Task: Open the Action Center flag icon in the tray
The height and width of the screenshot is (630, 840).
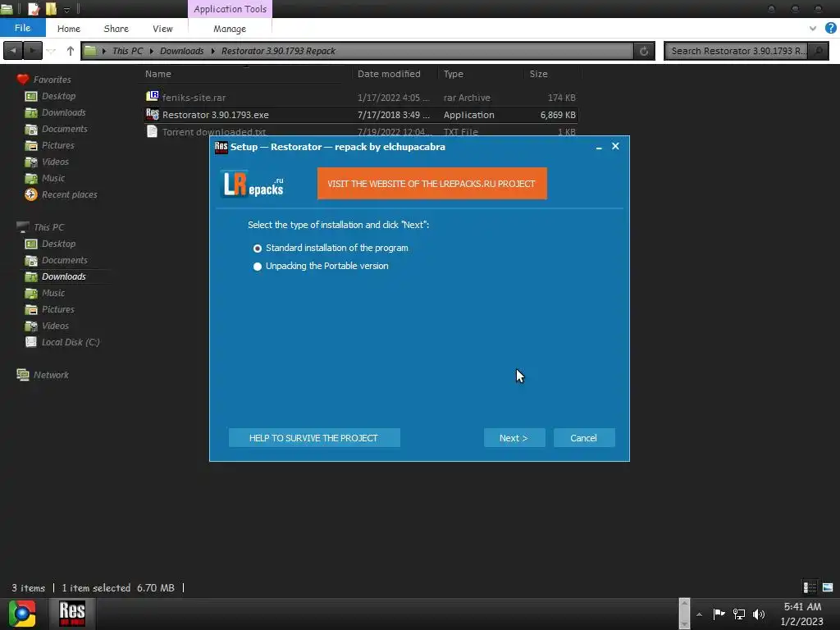Action: (719, 614)
